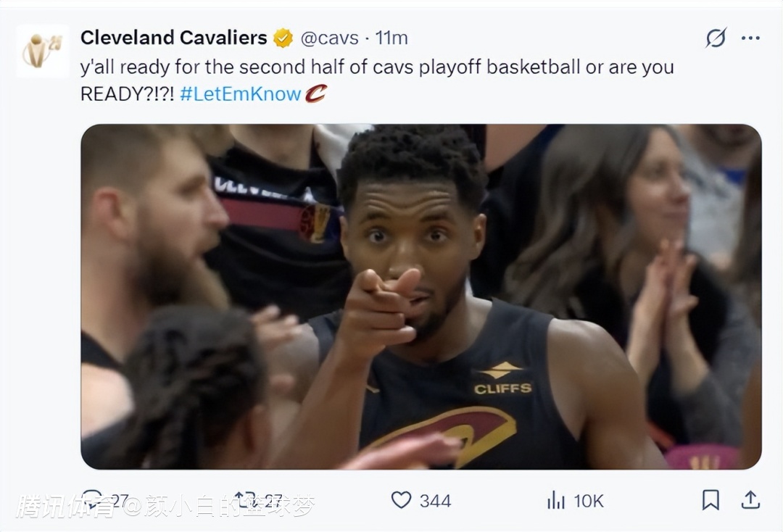Open the #LetEmKnow hashtag
The image size is (783, 532).
240,93
